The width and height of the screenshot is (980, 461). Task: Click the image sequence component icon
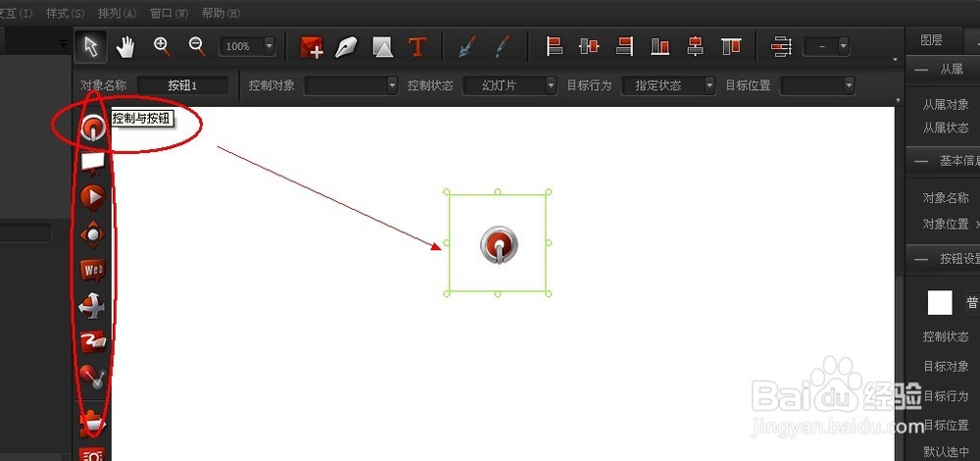click(92, 341)
